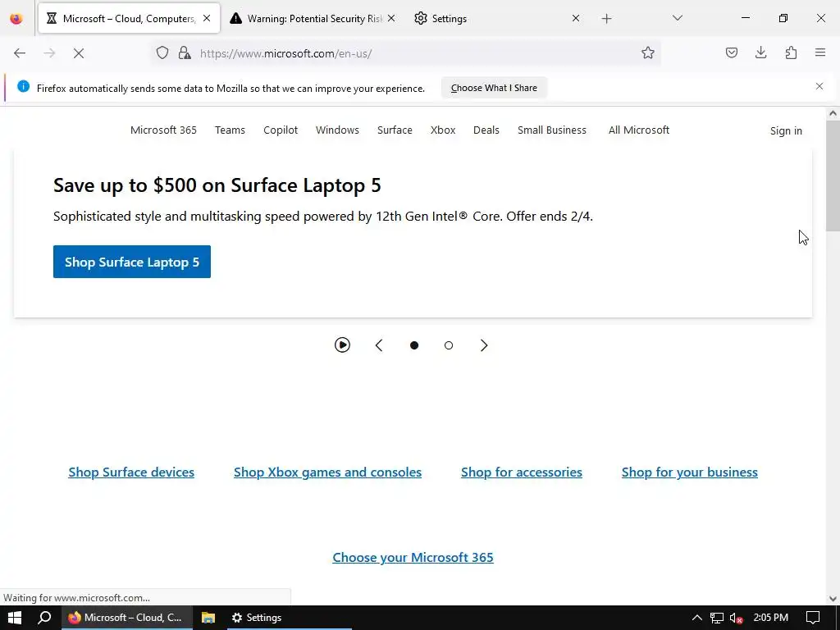The width and height of the screenshot is (840, 630).
Task: Click the Firefox View icon left of the tabs
Action: point(16,19)
